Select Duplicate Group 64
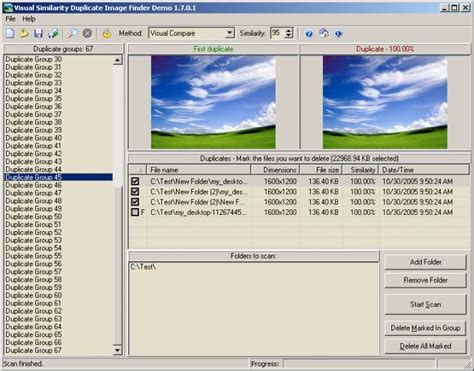 34,327
